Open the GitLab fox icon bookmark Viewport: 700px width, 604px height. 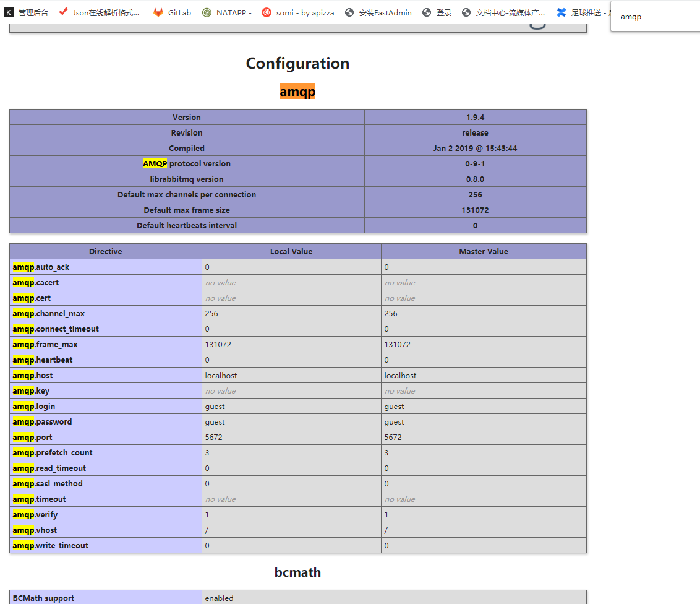(x=158, y=12)
